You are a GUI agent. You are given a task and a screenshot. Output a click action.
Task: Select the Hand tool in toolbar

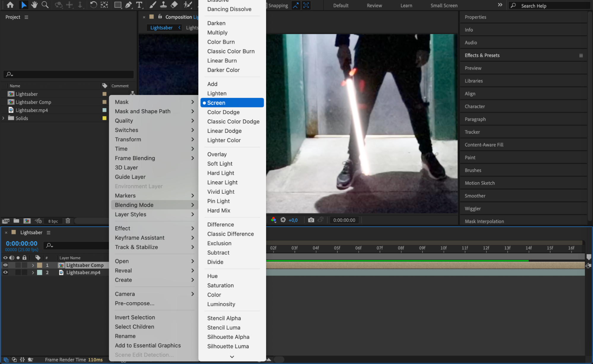tap(34, 5)
